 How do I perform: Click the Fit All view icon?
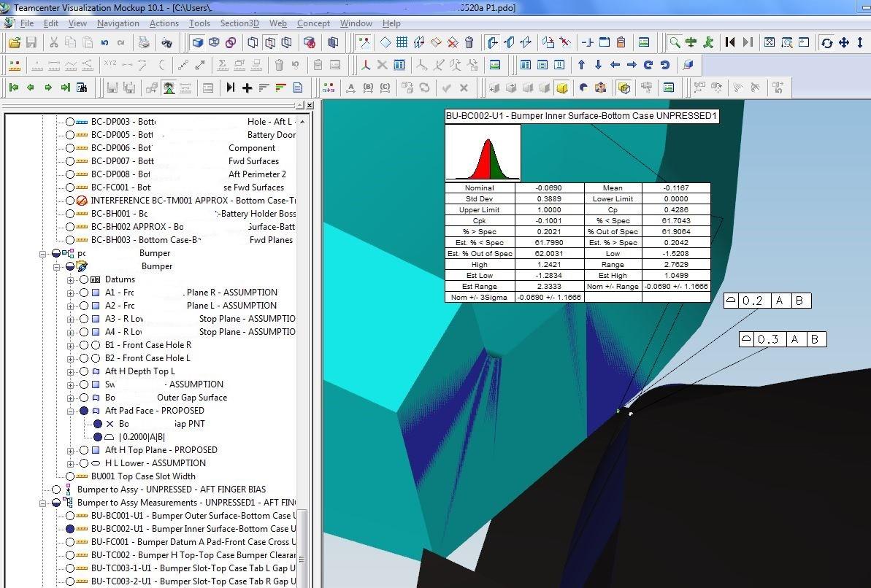[x=770, y=42]
